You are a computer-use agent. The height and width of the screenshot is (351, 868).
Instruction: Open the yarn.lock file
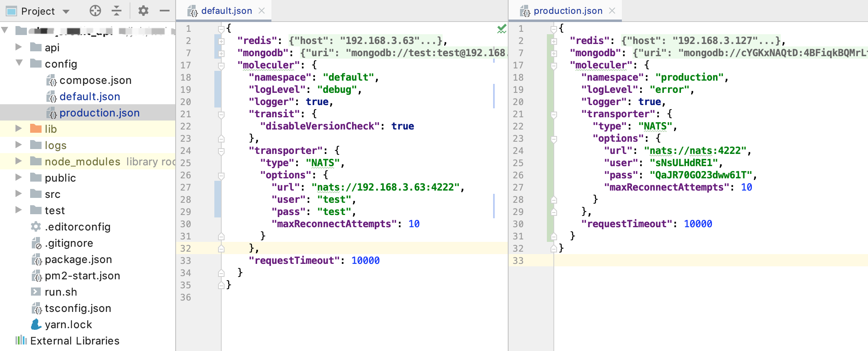coord(68,325)
